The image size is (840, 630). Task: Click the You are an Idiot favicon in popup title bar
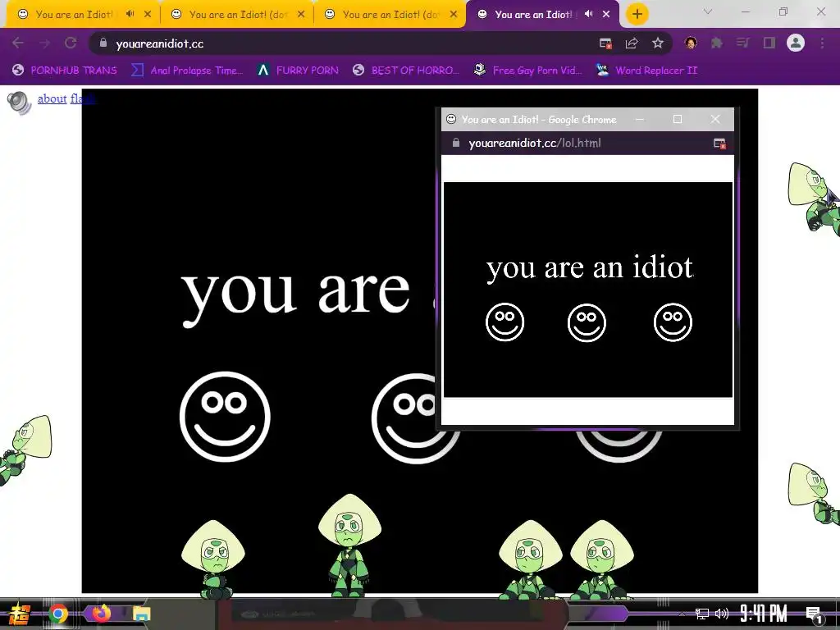(x=451, y=119)
